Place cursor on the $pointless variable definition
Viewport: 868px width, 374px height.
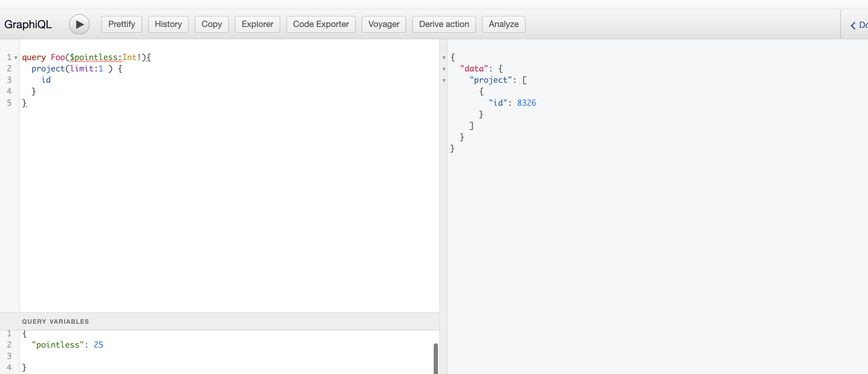coord(93,57)
